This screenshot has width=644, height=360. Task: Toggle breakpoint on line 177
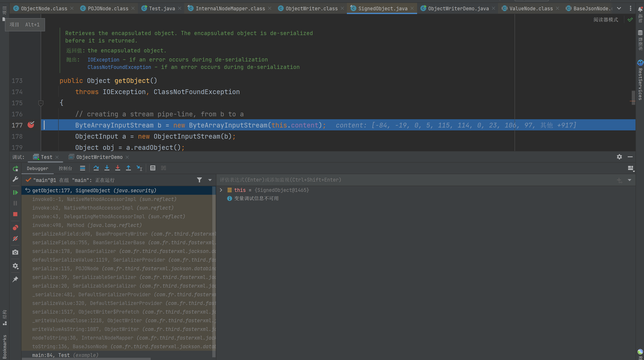pos(31,125)
